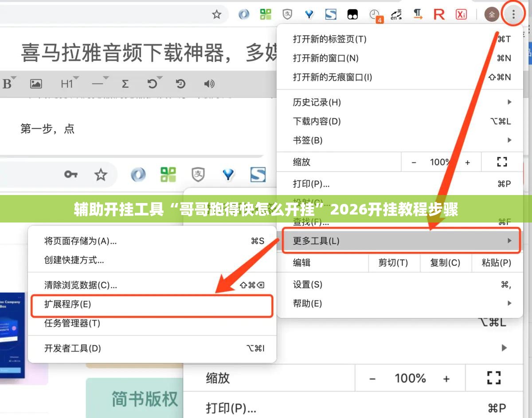
Task: Click fullscreen icon in the enlarged bottom zoom row
Action: click(493, 378)
